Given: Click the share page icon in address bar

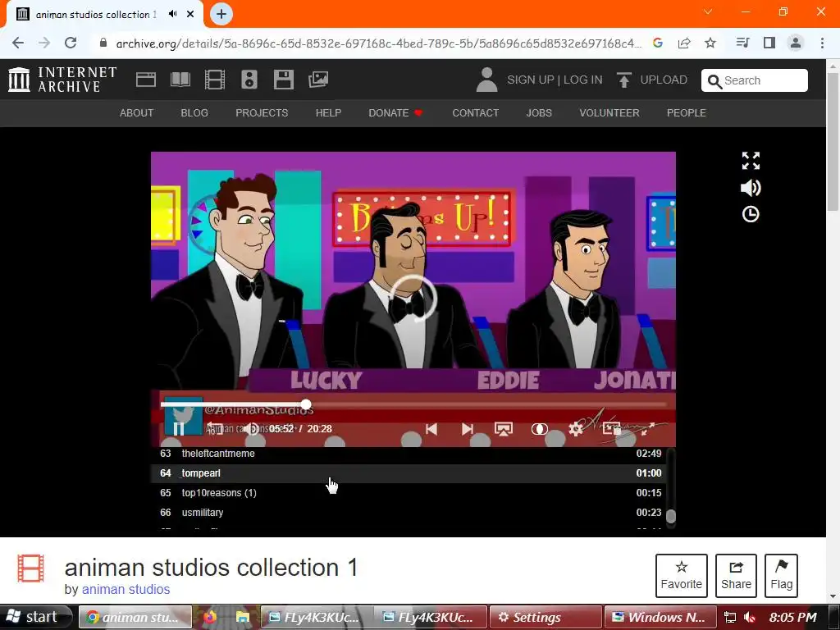Looking at the screenshot, I should (684, 43).
